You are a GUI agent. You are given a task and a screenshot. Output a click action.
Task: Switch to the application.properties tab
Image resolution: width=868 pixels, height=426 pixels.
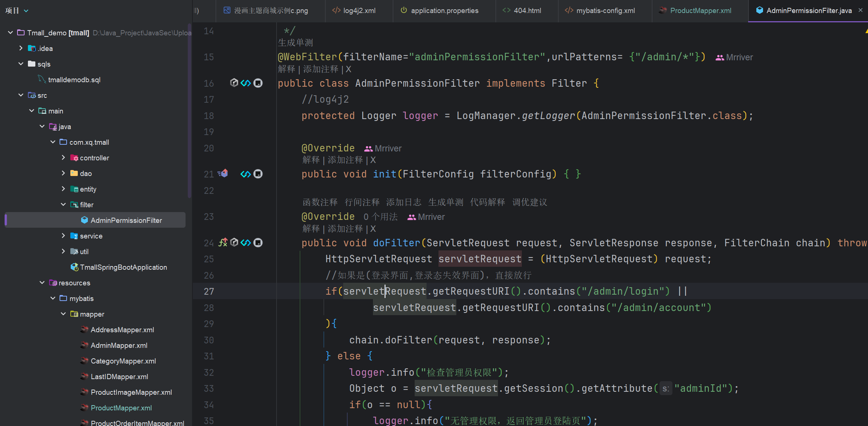444,10
